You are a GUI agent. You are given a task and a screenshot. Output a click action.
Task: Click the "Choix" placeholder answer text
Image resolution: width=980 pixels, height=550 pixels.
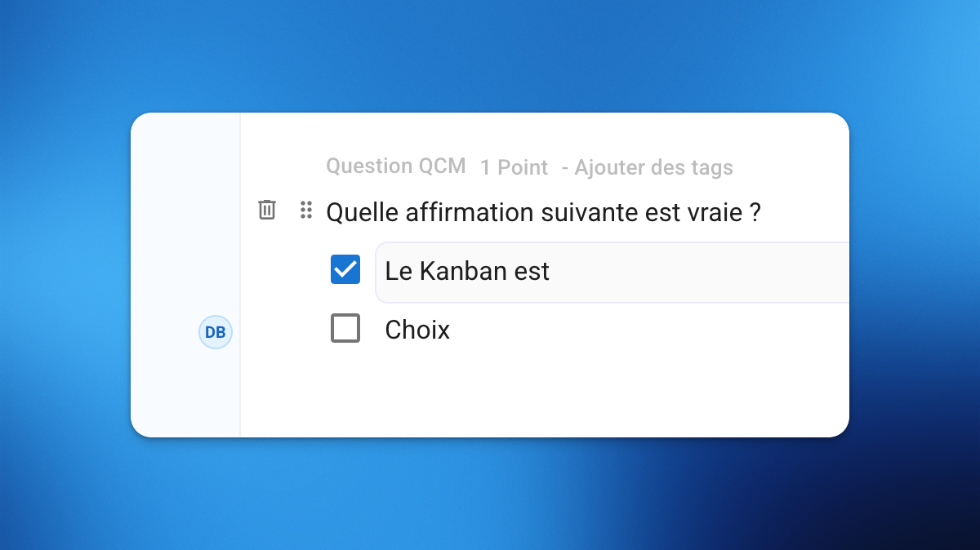click(x=417, y=330)
